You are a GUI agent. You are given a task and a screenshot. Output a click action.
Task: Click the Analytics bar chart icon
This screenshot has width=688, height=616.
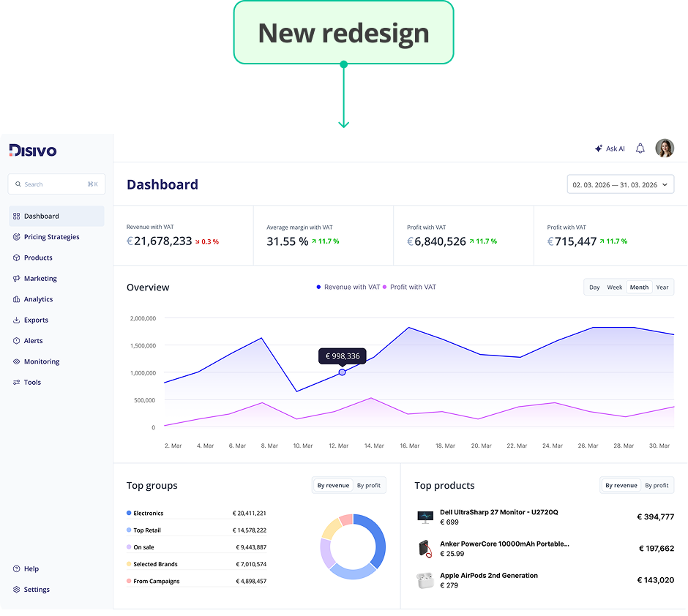click(x=16, y=299)
